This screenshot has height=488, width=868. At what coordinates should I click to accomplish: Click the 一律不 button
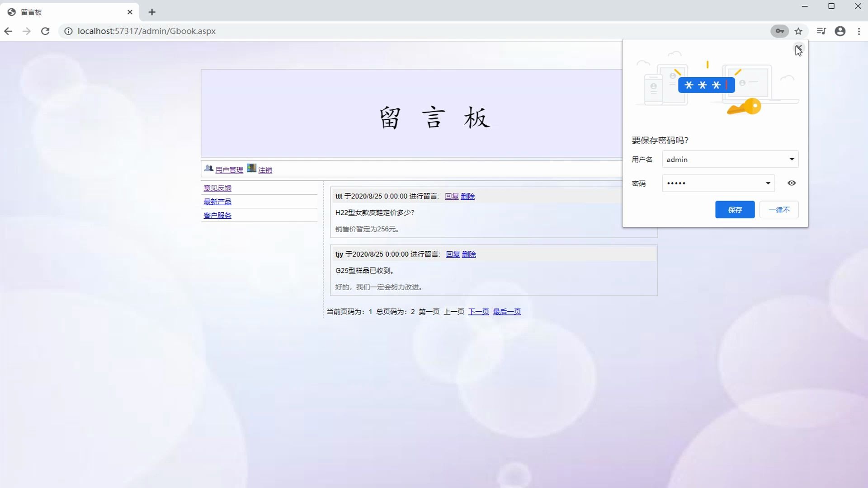point(779,210)
